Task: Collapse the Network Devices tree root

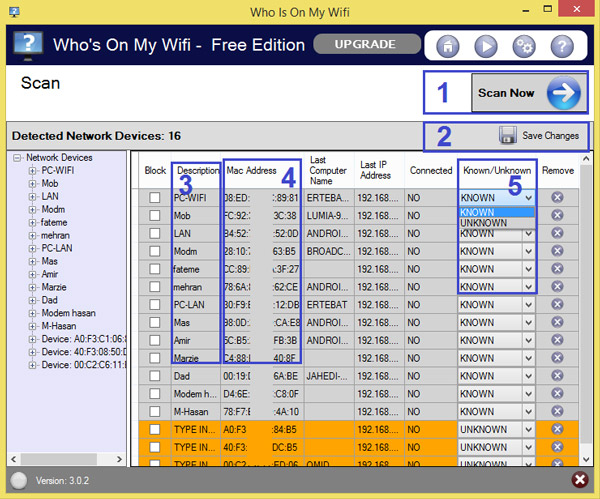Action: (x=17, y=158)
